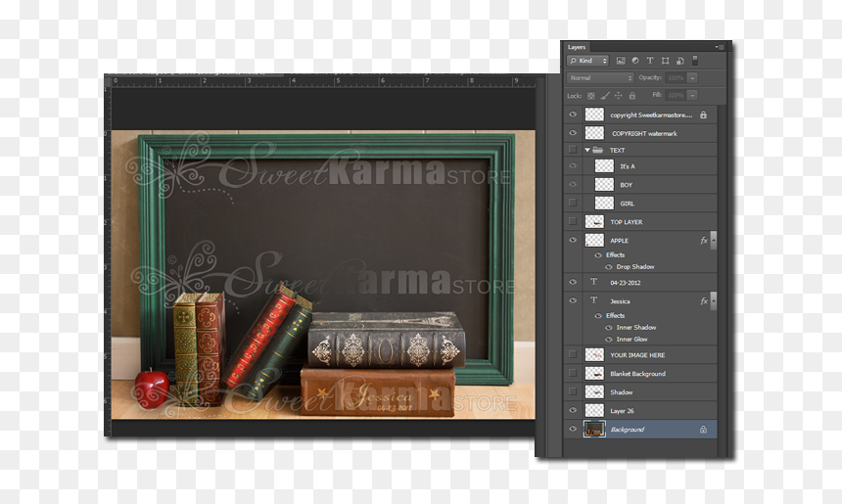Viewport: 842px width, 504px height.
Task: Click the red apple in the canvas
Action: tap(152, 389)
